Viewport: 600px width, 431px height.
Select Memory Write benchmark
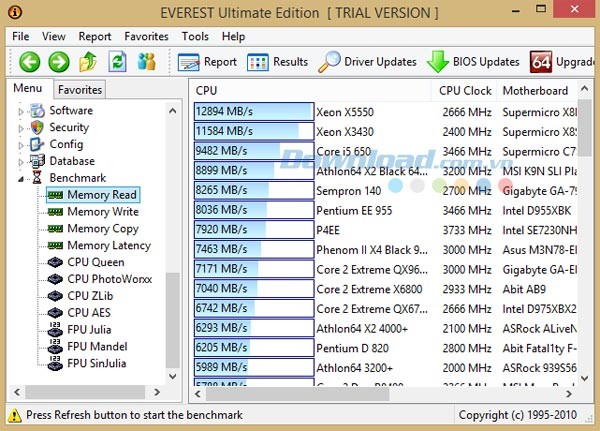coord(102,212)
